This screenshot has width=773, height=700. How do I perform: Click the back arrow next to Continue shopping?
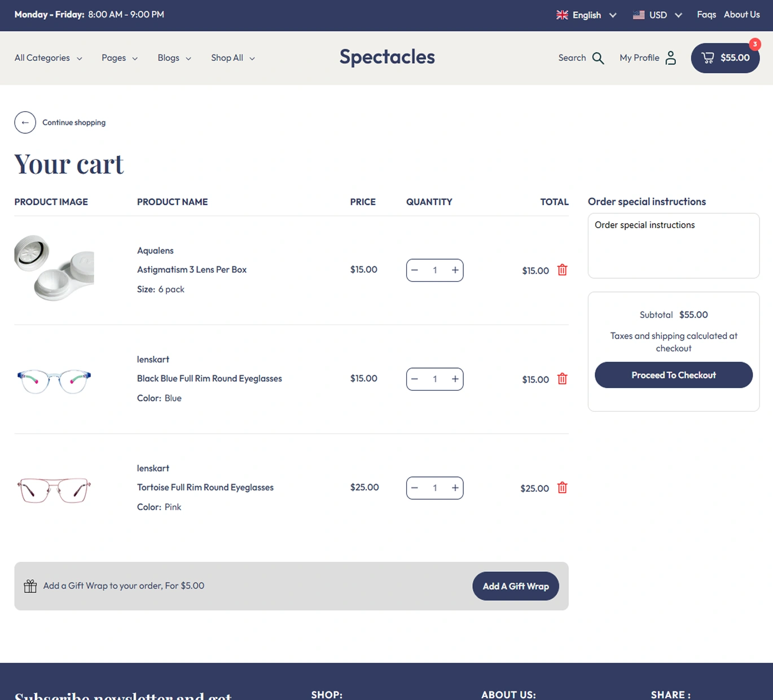25,123
